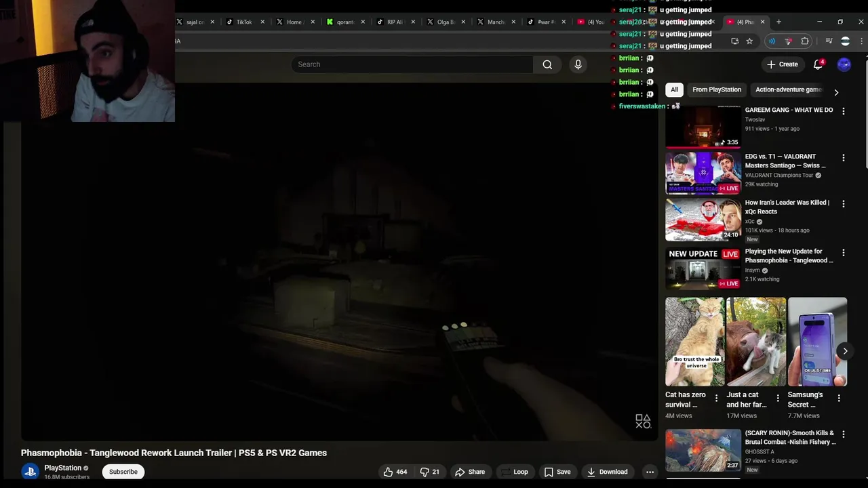Open the SCARY RONIN video thumbnail

(703, 450)
